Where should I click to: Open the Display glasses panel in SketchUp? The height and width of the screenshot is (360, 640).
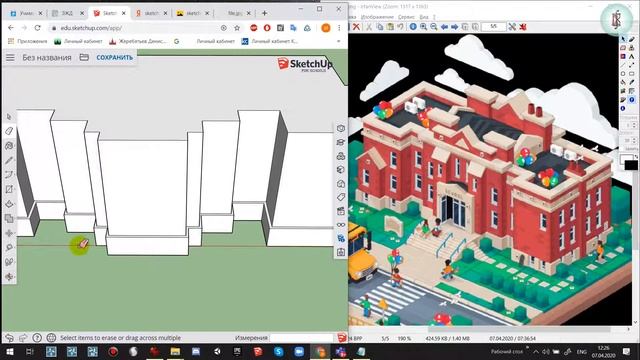pos(341,225)
